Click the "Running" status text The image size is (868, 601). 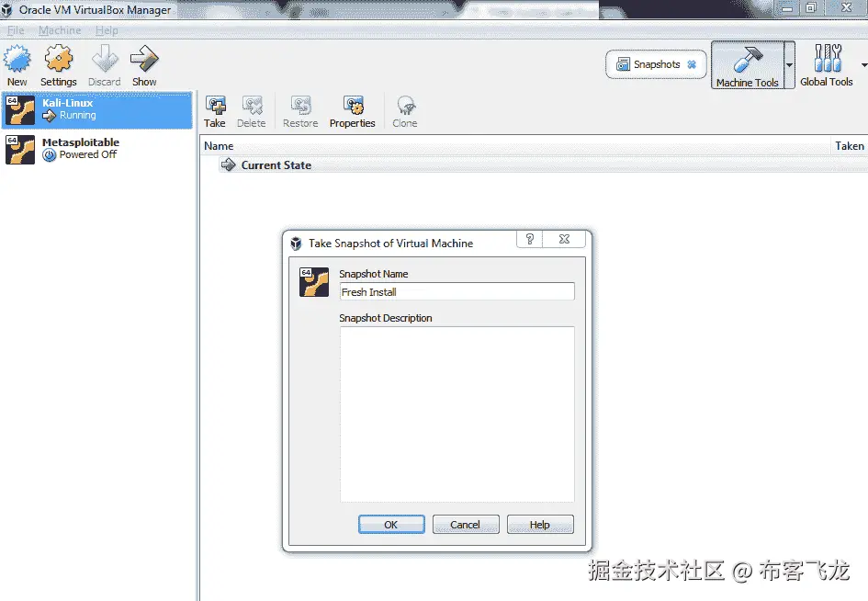pyautogui.click(x=78, y=115)
